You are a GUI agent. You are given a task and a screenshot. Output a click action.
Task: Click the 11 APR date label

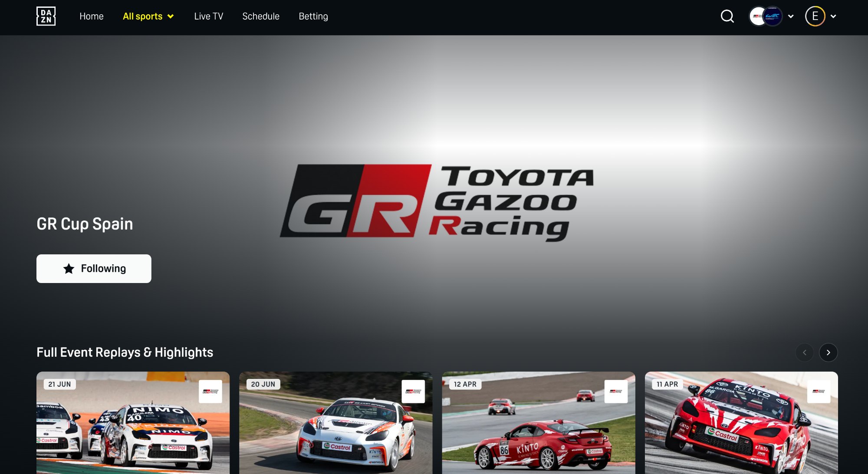pos(667,384)
